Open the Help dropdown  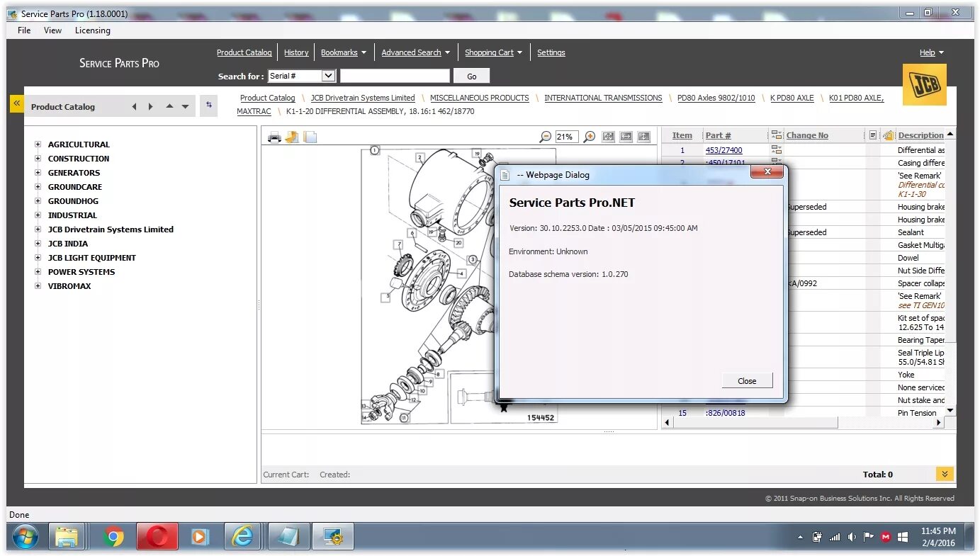pos(932,52)
